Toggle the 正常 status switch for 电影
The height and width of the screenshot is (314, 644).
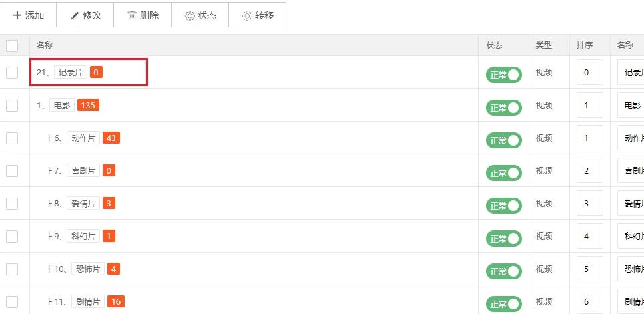click(504, 108)
